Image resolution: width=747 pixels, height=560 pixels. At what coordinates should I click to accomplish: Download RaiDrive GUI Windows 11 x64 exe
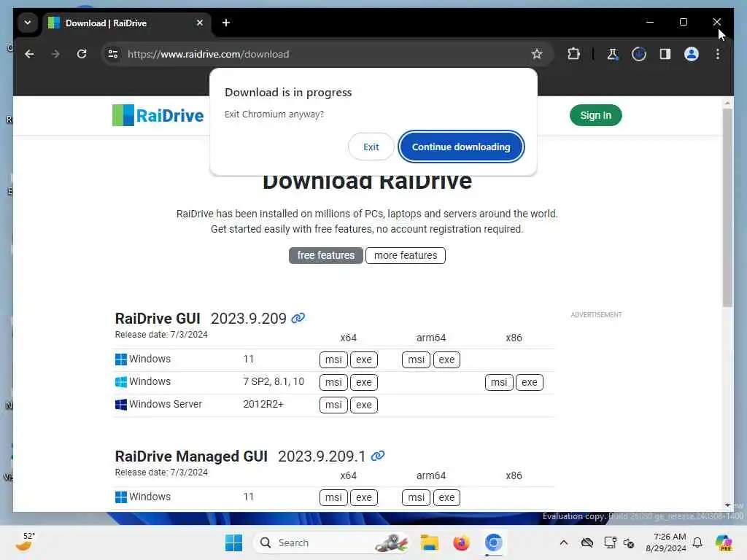(364, 359)
